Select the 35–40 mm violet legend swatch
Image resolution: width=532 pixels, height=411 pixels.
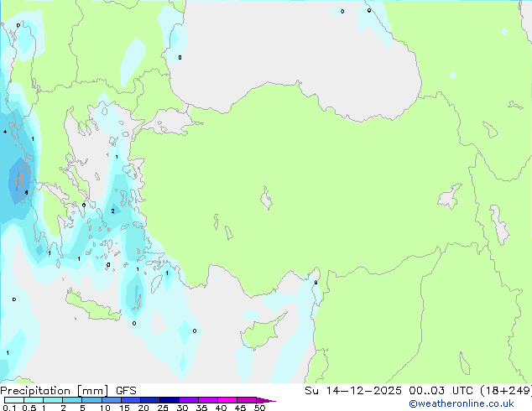[208, 400]
